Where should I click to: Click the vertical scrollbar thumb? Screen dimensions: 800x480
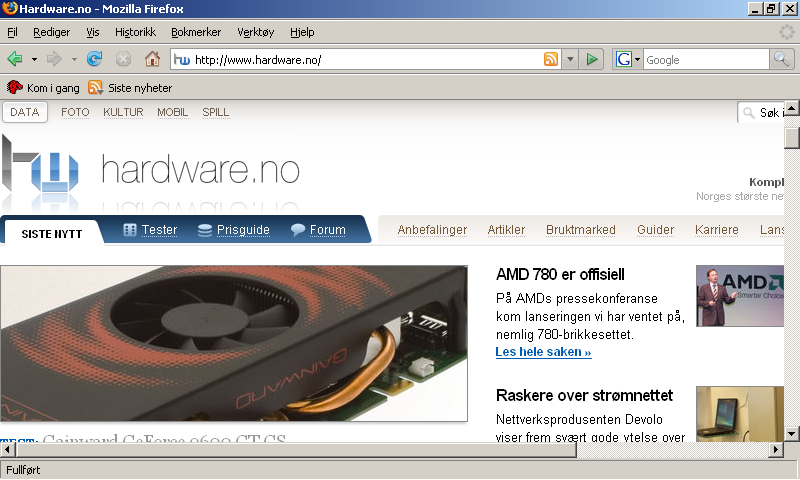pos(792,138)
